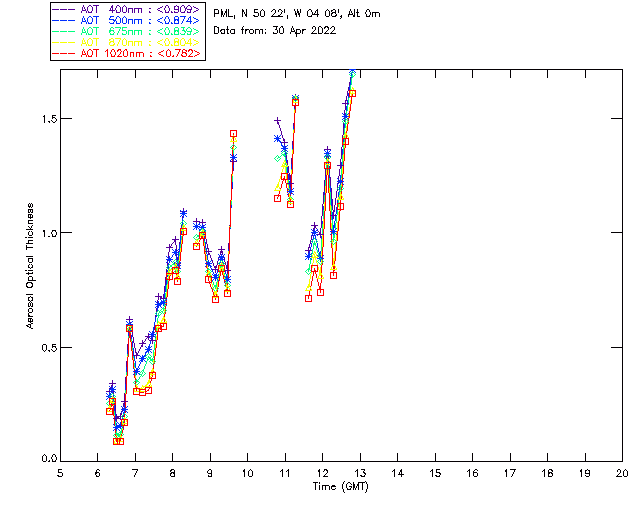This screenshot has height=512, width=640.
Task: Click the y-axis tick label 0.0
Action: (x=44, y=460)
